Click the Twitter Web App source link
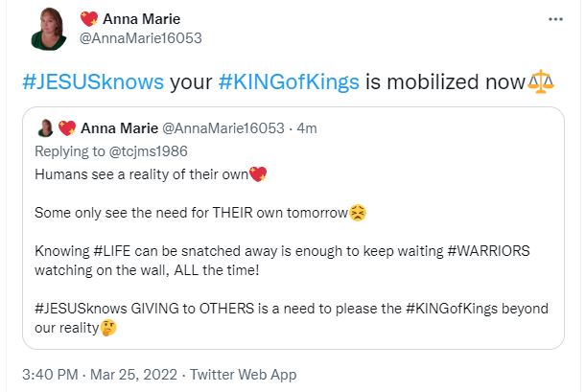 click(x=244, y=374)
